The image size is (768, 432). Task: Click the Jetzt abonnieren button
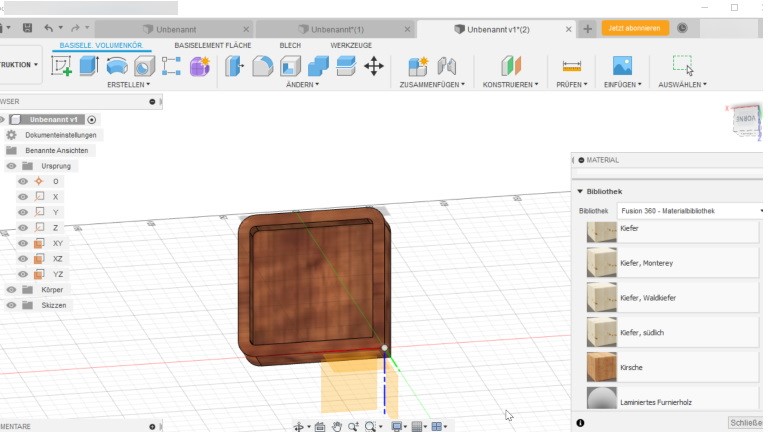tap(634, 28)
